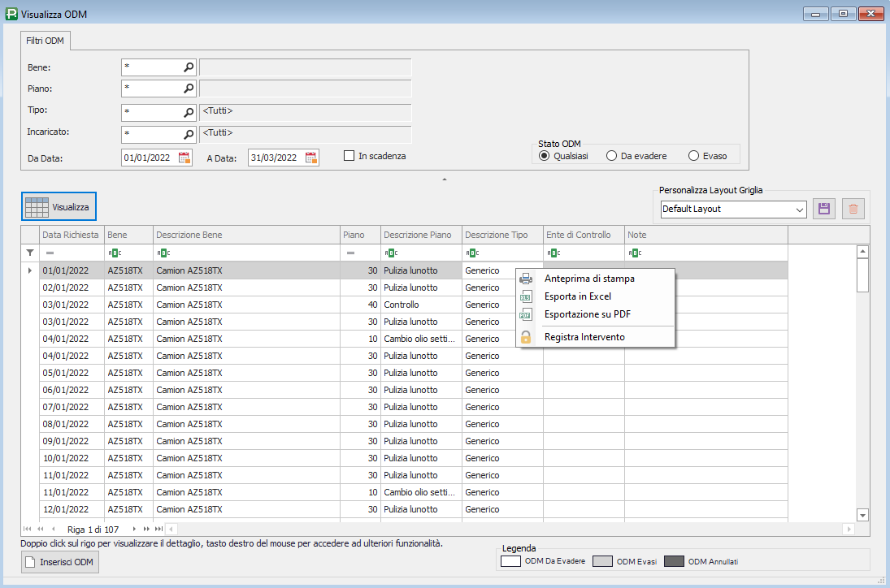Click the filter funnel icon in the grid
Viewport: 890px width, 588px height.
tap(30, 253)
